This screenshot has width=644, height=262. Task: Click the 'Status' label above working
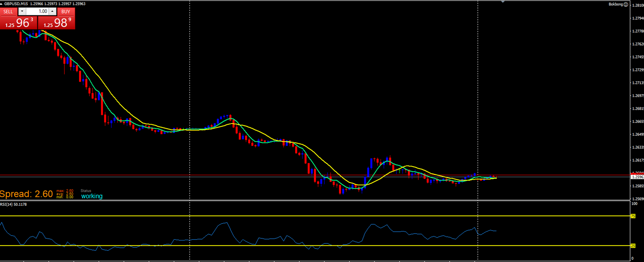coord(86,191)
